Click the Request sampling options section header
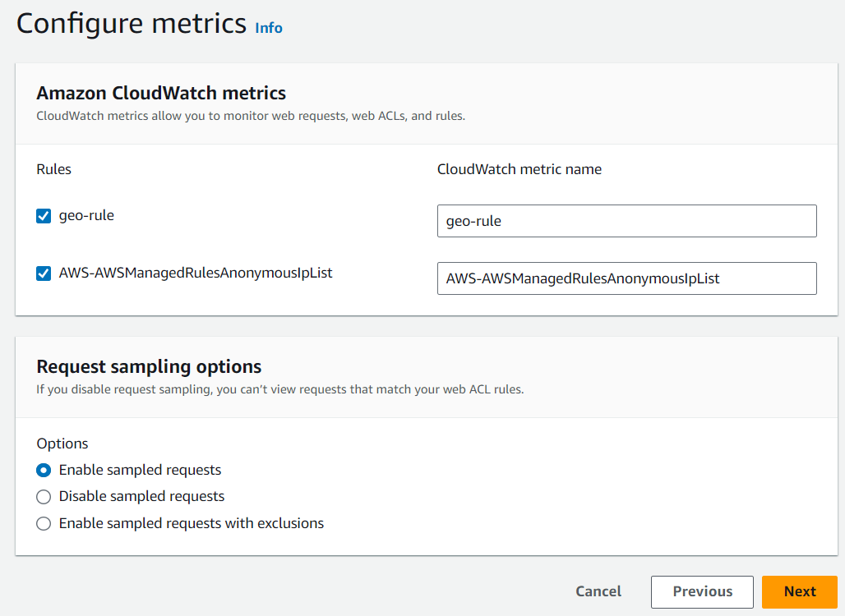The image size is (845, 616). pos(149,366)
